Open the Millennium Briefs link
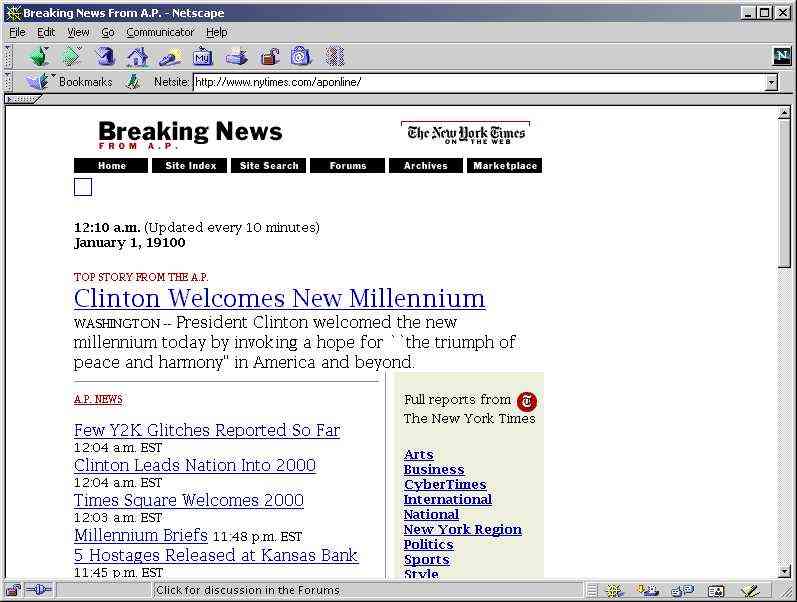Viewport: 797px width, 602px height. (141, 535)
